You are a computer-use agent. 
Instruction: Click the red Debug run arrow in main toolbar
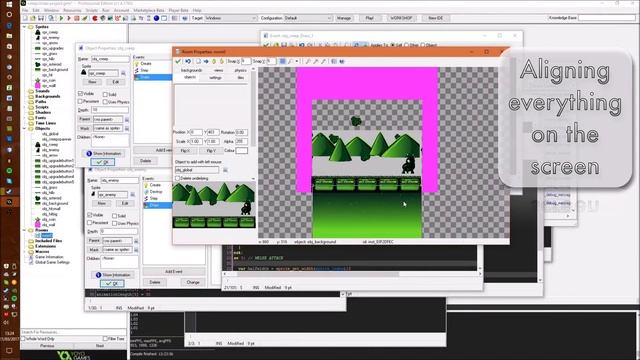click(x=69, y=18)
